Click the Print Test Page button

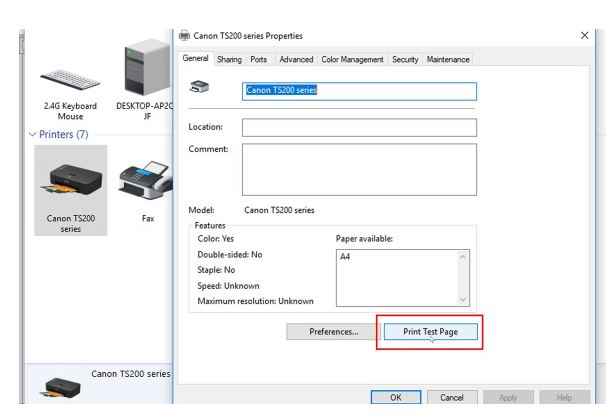(x=431, y=332)
